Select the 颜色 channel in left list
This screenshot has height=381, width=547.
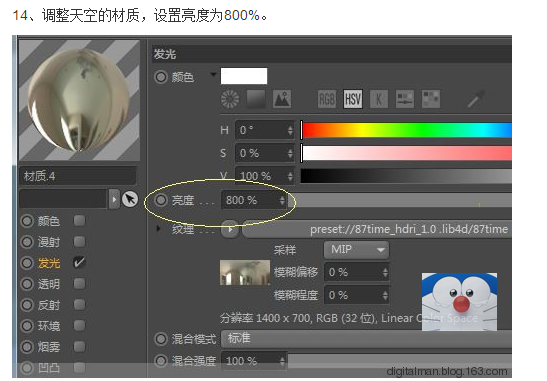tap(48, 221)
